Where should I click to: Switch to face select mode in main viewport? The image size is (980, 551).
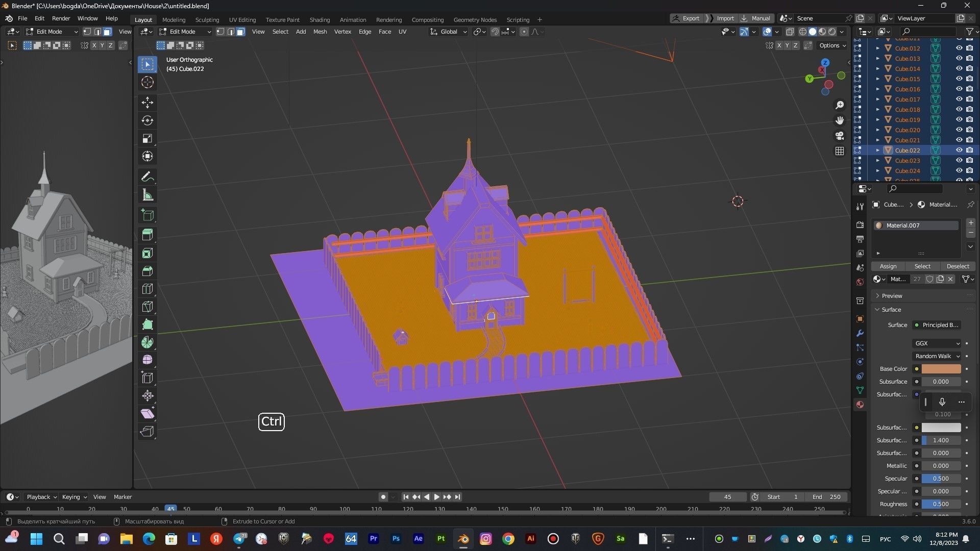click(x=240, y=32)
